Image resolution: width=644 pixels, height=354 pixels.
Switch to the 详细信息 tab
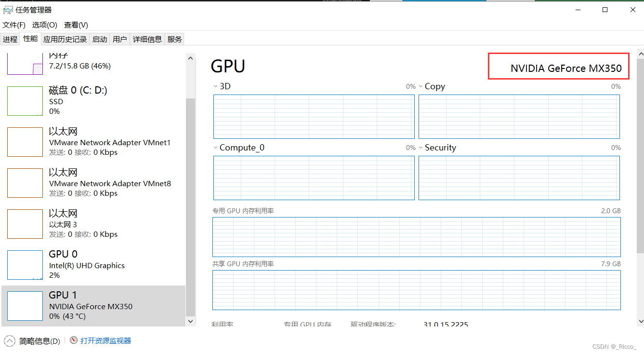click(x=147, y=39)
